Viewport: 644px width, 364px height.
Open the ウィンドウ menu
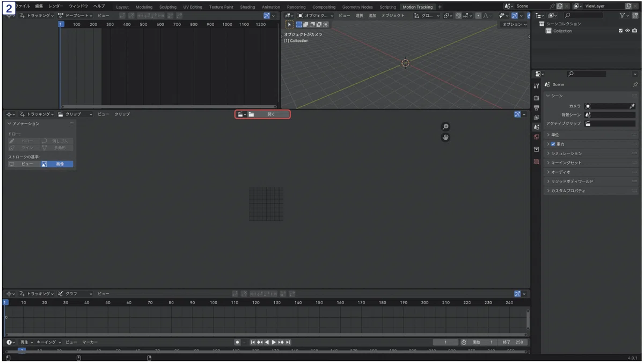point(78,6)
